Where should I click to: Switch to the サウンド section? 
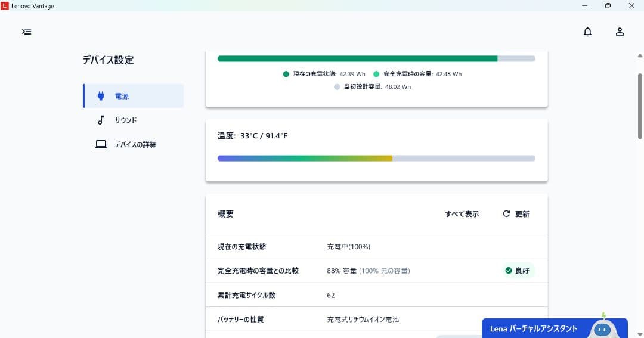[x=126, y=120]
